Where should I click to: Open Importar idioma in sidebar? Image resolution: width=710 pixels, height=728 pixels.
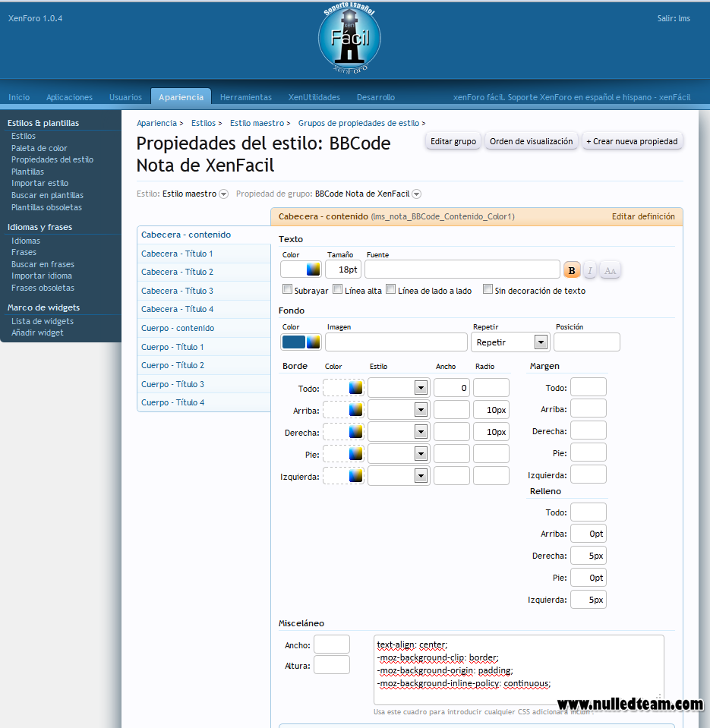pyautogui.click(x=42, y=276)
